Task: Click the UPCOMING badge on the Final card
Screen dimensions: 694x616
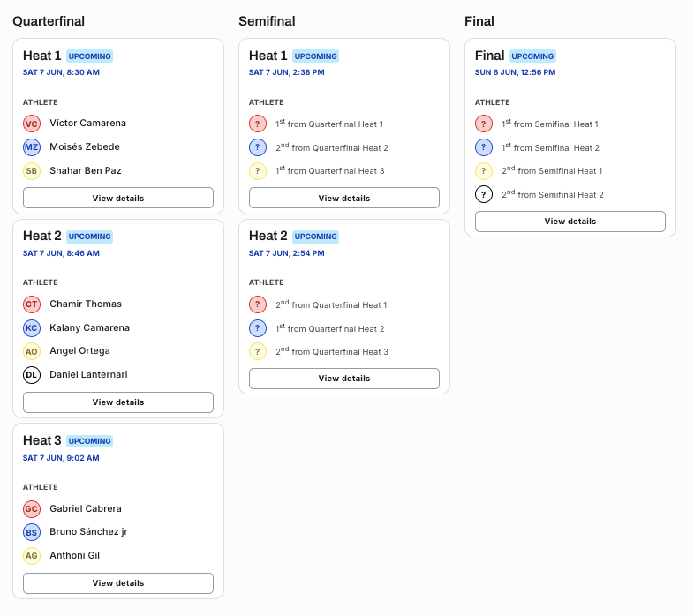Action: [x=532, y=56]
